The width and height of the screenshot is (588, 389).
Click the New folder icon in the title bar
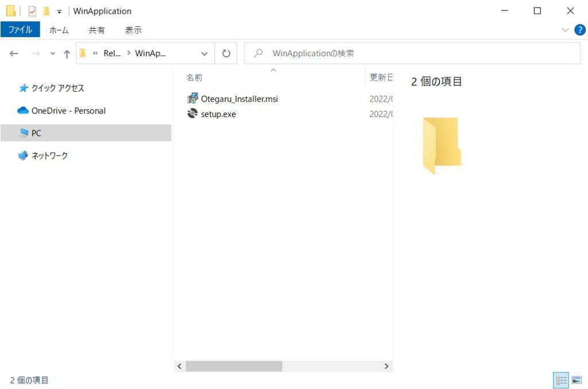pos(46,11)
